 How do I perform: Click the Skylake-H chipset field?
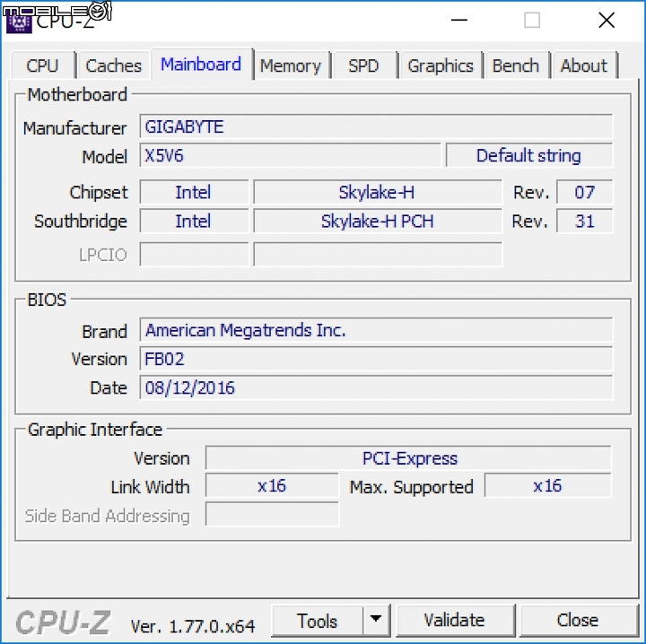pos(378,192)
